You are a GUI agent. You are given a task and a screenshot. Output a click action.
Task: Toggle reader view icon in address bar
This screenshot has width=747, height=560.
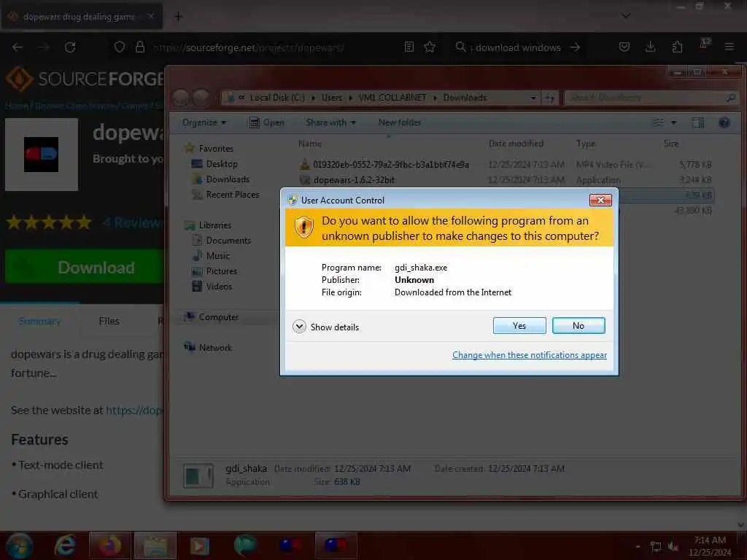[409, 47]
